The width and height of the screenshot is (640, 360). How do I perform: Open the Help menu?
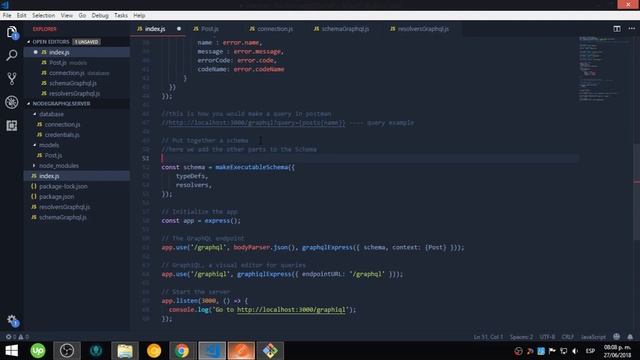(139, 15)
